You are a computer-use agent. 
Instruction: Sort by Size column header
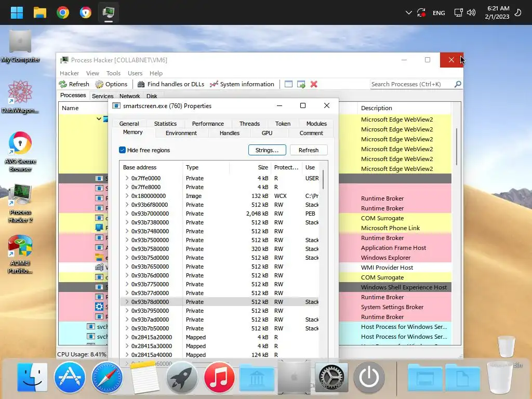[250, 167]
